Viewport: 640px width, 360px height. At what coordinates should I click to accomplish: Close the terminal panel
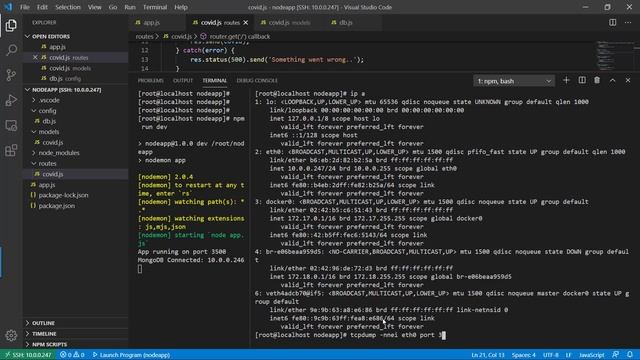coord(628,80)
